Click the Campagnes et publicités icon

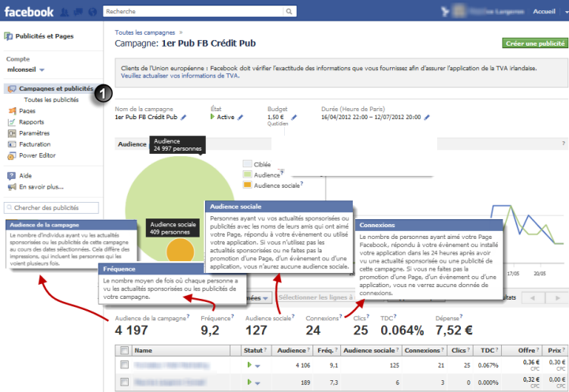[x=12, y=89]
